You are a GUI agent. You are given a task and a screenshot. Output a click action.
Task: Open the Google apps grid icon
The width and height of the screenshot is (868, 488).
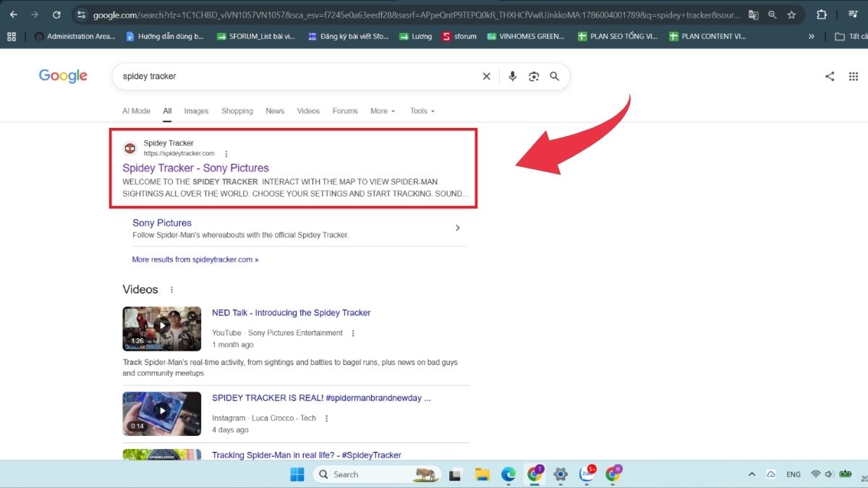click(854, 76)
